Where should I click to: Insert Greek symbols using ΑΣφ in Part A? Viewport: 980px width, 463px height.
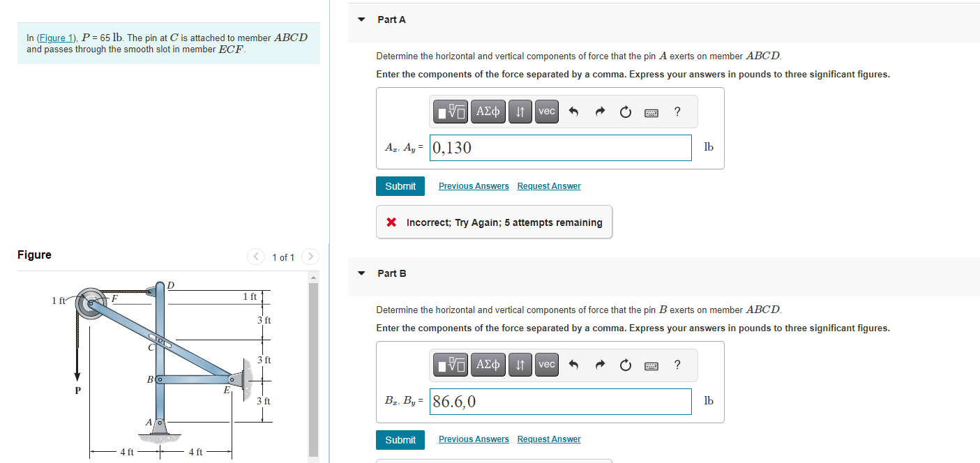pos(488,112)
